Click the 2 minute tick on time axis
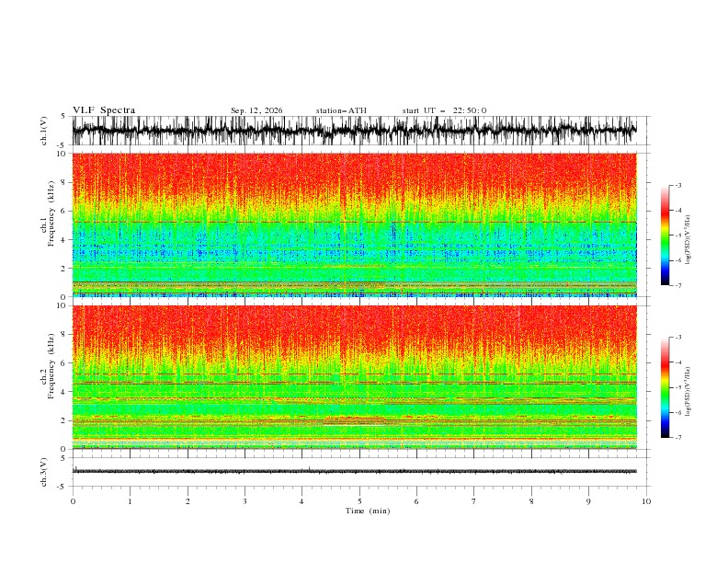The height and width of the screenshot is (563, 728). coord(188,501)
